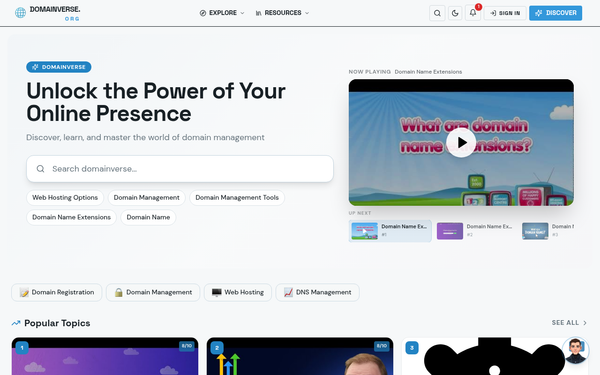Play the domain name extensions video
The width and height of the screenshot is (600, 375).
click(461, 142)
